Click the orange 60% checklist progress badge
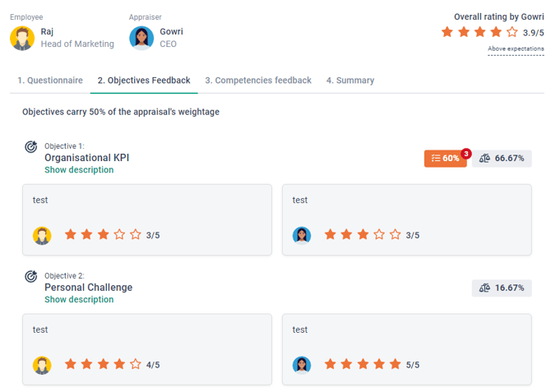The height and width of the screenshot is (392, 551). (445, 159)
